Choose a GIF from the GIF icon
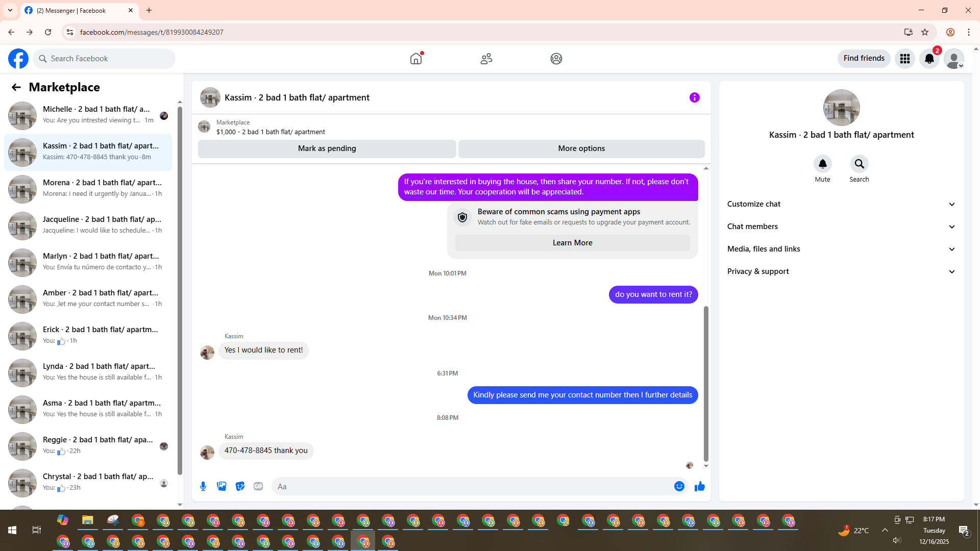 pos(258,486)
